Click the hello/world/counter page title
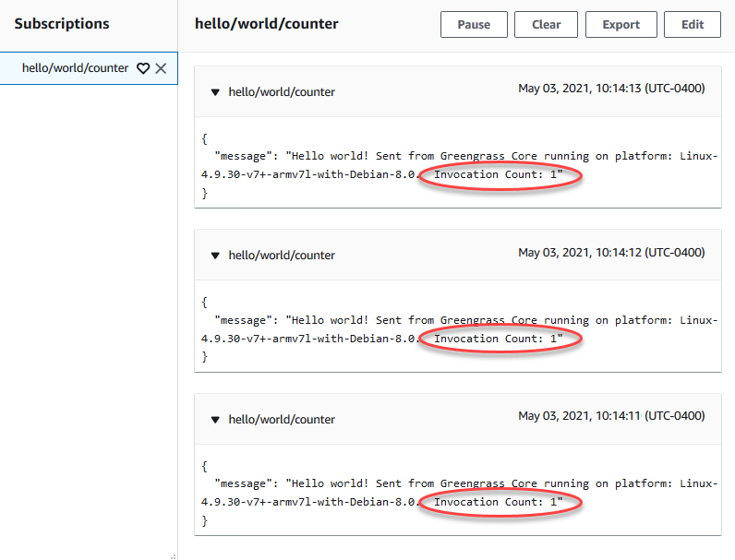The height and width of the screenshot is (560, 735). pyautogui.click(x=267, y=24)
